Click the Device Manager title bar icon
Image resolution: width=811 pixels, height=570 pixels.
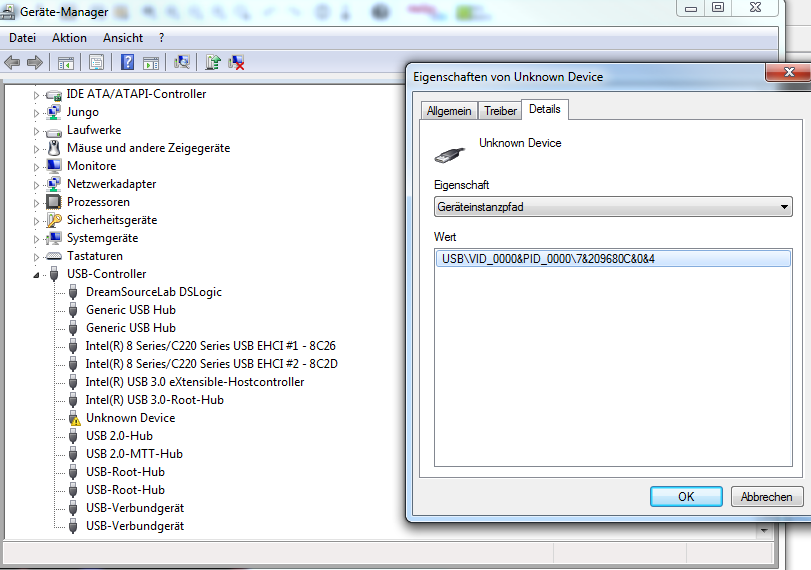pos(7,11)
